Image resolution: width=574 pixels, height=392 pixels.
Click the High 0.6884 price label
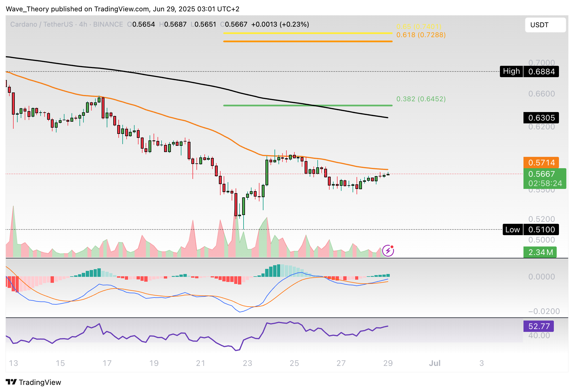pos(529,71)
